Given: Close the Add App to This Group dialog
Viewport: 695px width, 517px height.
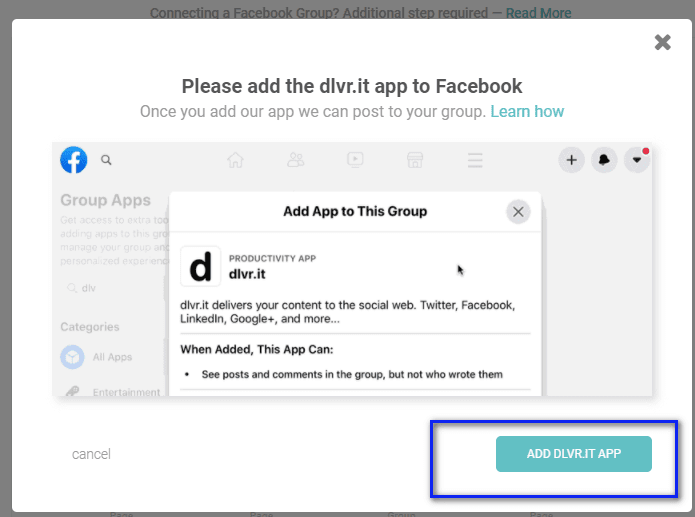Looking at the screenshot, I should 517,211.
